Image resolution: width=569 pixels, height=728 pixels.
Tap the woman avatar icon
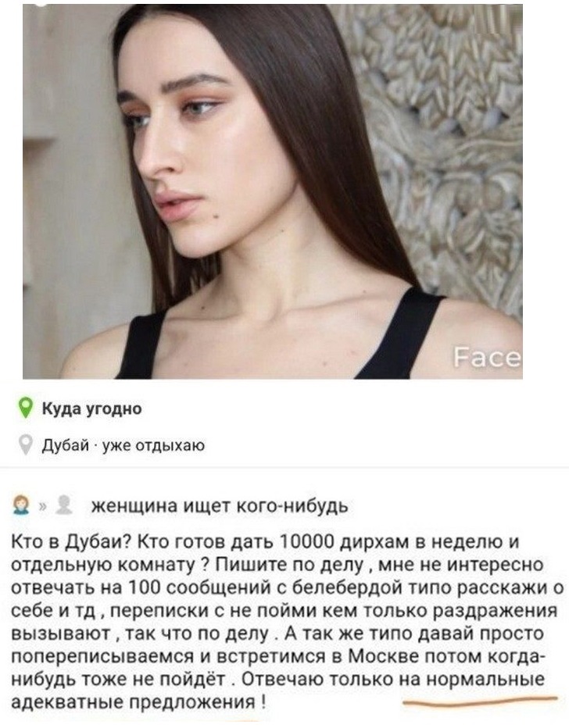(20, 505)
